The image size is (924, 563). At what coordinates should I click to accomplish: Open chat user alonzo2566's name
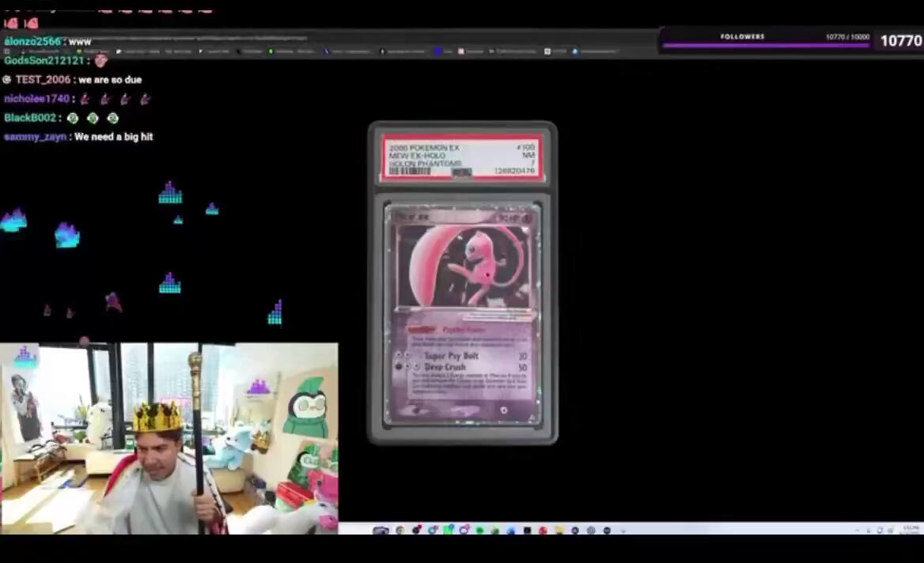(x=32, y=42)
